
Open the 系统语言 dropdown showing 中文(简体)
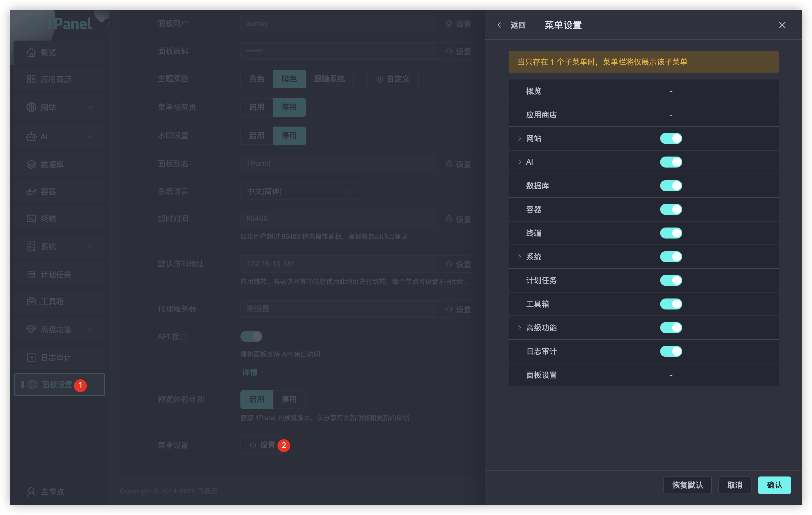click(x=300, y=191)
